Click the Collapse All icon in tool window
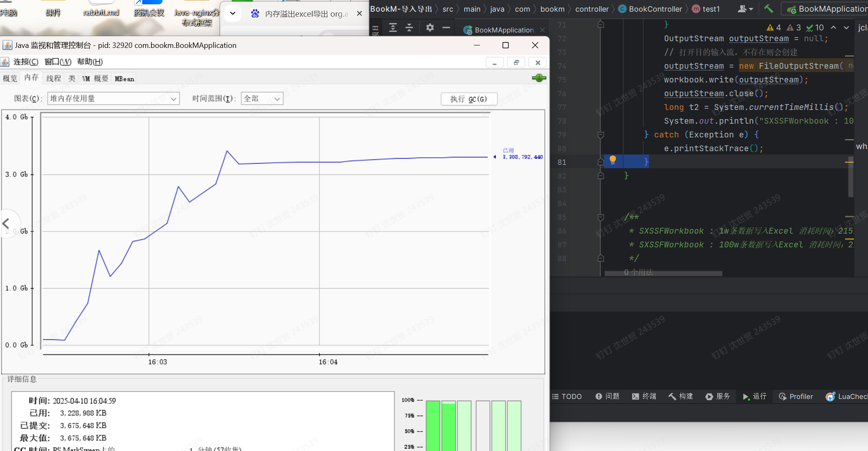The width and height of the screenshot is (868, 451). click(x=409, y=28)
